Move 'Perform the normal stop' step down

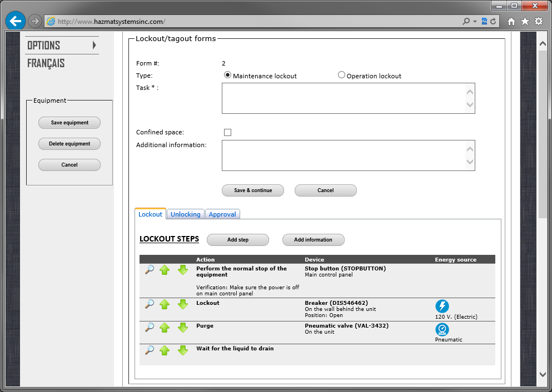pos(183,270)
